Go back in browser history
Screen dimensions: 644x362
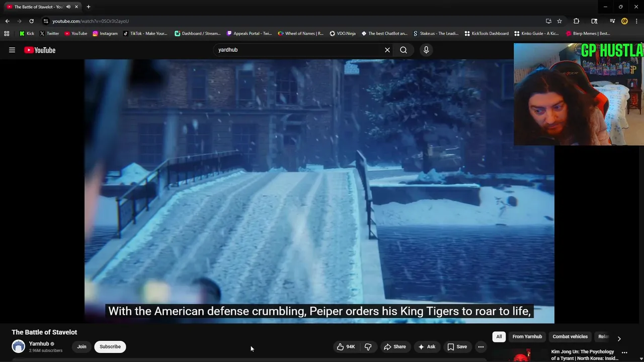[x=7, y=21]
